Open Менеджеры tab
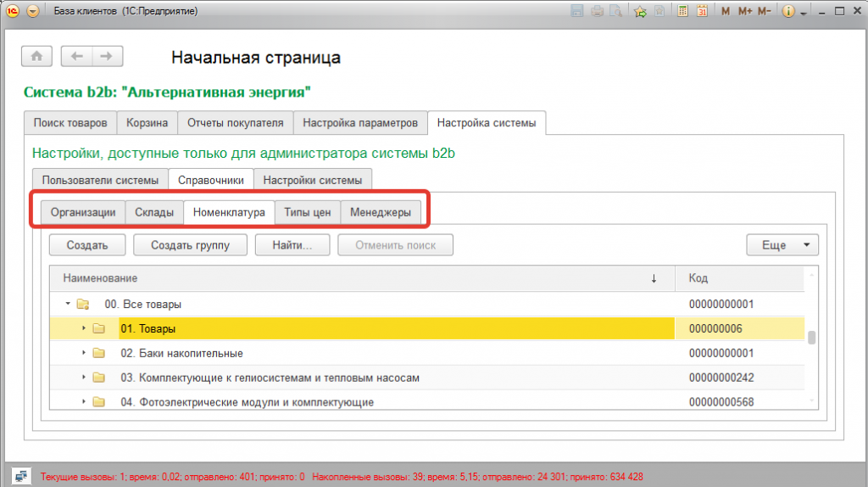The width and height of the screenshot is (868, 487). [381, 212]
